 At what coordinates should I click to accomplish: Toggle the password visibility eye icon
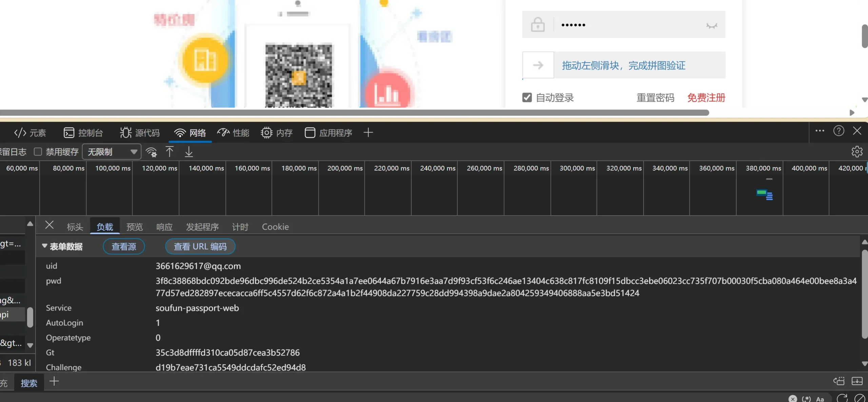[712, 25]
